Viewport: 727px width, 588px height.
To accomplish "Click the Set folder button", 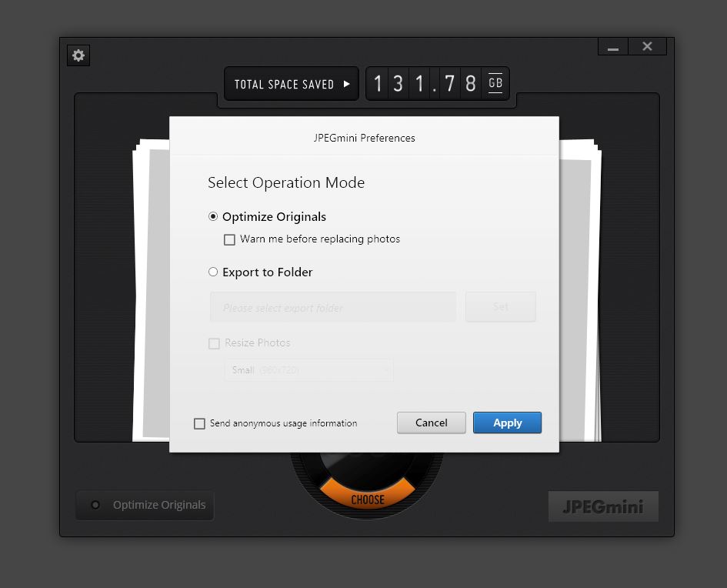I will tap(501, 307).
